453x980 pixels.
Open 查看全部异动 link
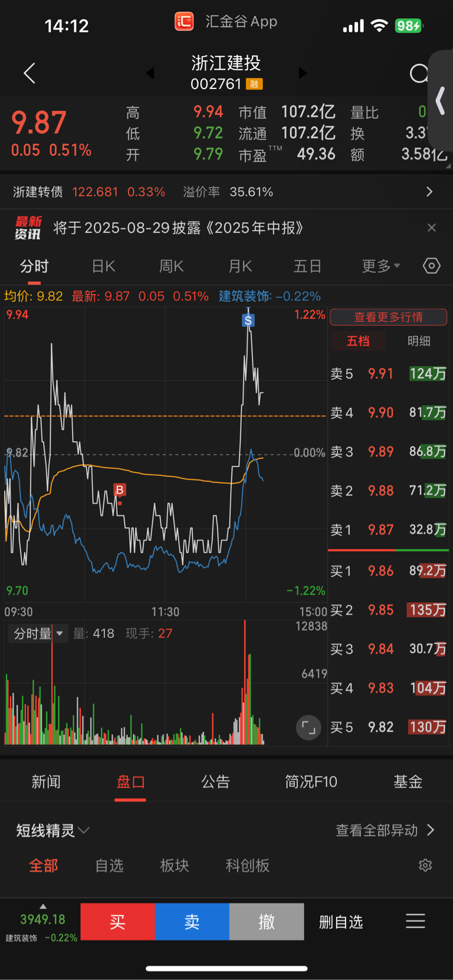(x=385, y=830)
